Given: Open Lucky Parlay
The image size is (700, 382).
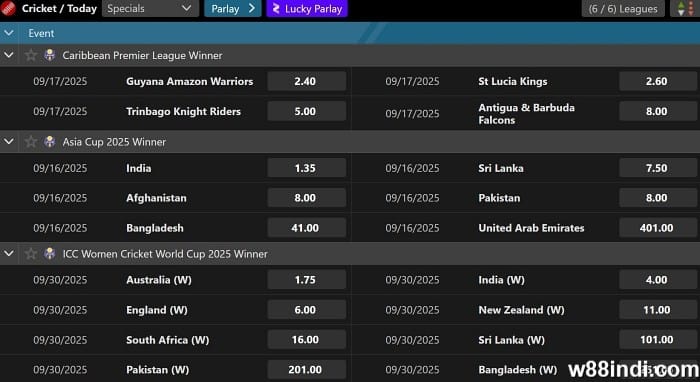Looking at the screenshot, I should pyautogui.click(x=307, y=8).
